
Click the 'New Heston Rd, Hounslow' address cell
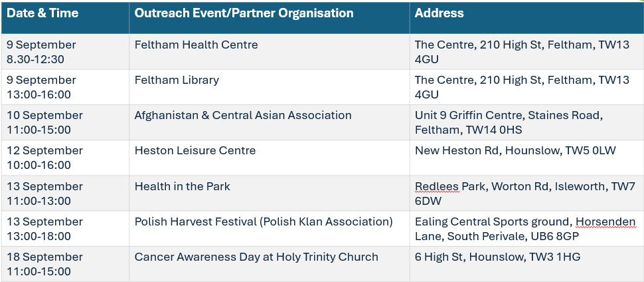[x=526, y=158]
